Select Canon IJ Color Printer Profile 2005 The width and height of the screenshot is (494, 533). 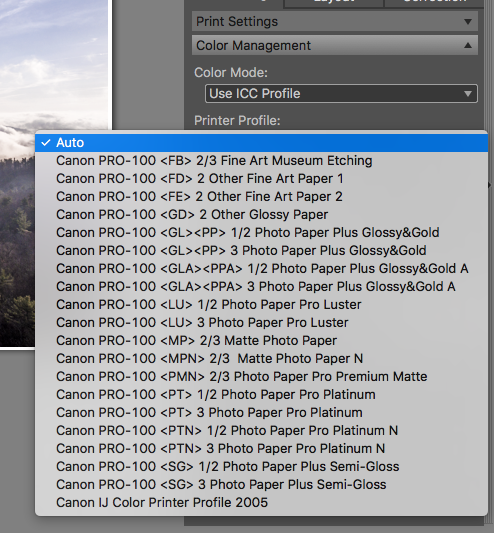[x=261, y=503]
